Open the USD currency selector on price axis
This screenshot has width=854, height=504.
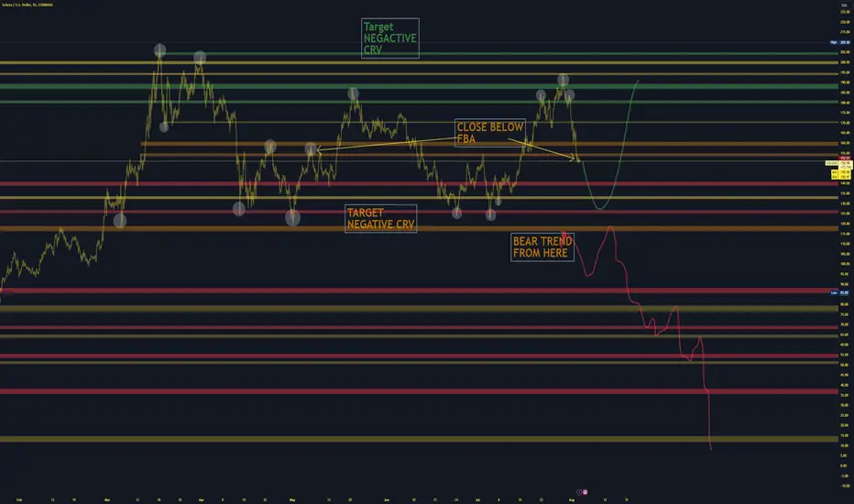[x=844, y=5]
